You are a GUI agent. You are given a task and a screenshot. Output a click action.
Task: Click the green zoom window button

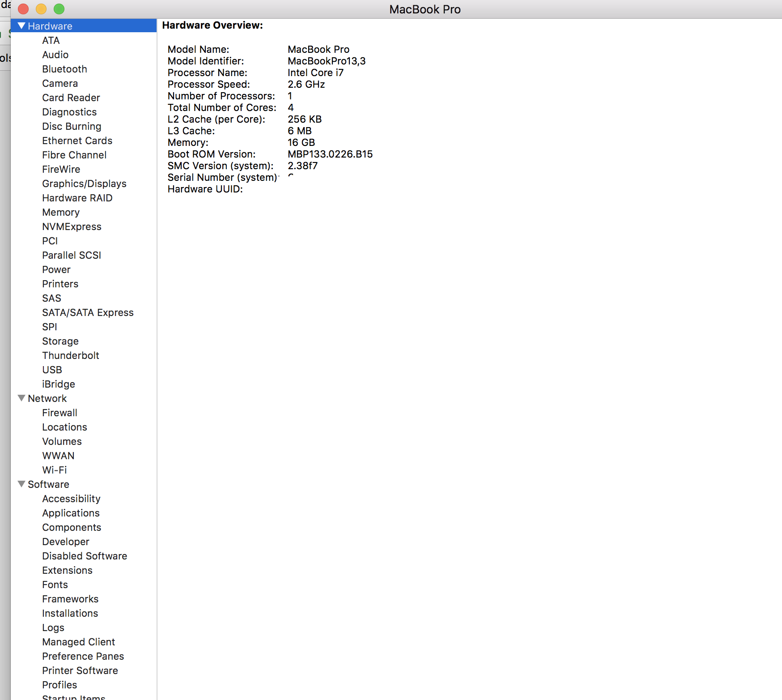pyautogui.click(x=59, y=9)
